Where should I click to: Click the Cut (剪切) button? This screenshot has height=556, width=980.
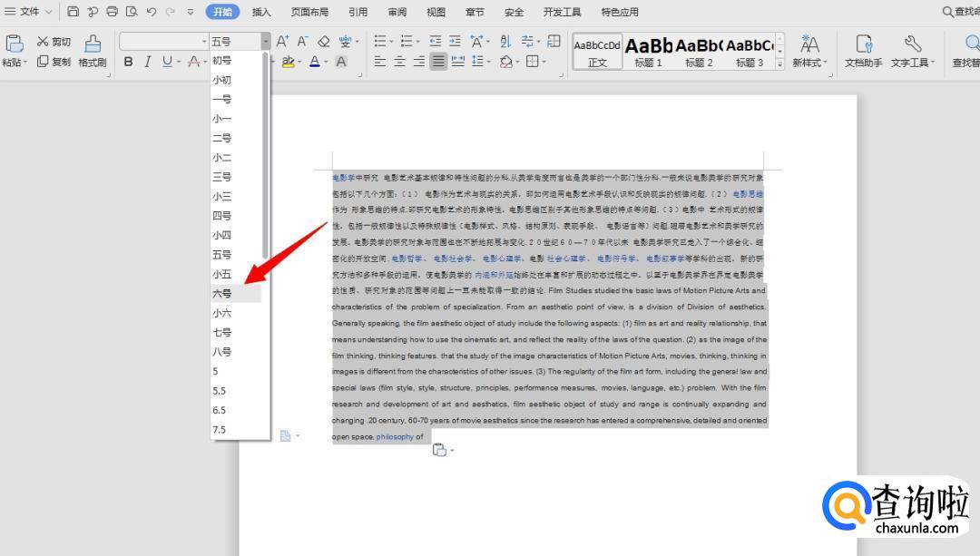point(54,42)
